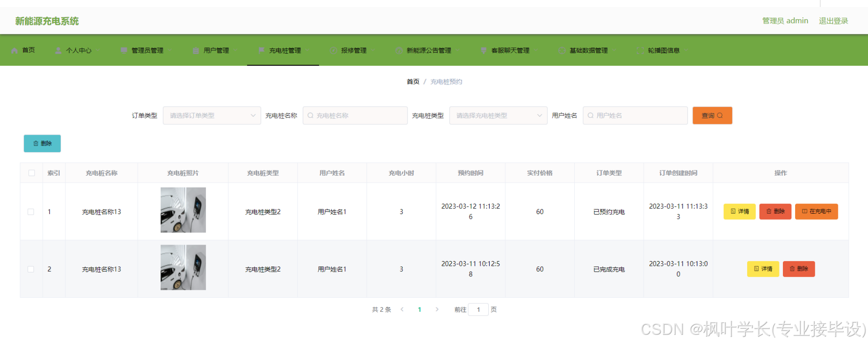Go to next page arrow in pagination
Image resolution: width=868 pixels, height=344 pixels.
tap(437, 310)
